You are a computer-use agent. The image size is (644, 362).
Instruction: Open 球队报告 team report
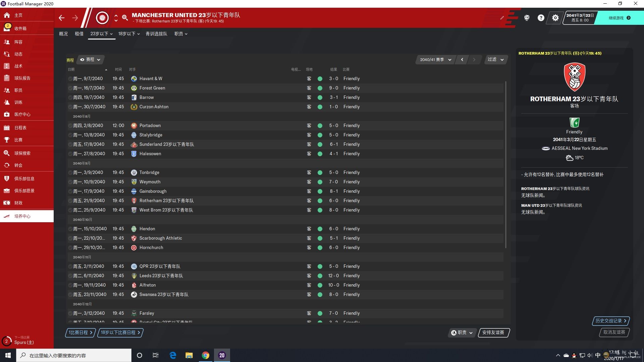27,78
